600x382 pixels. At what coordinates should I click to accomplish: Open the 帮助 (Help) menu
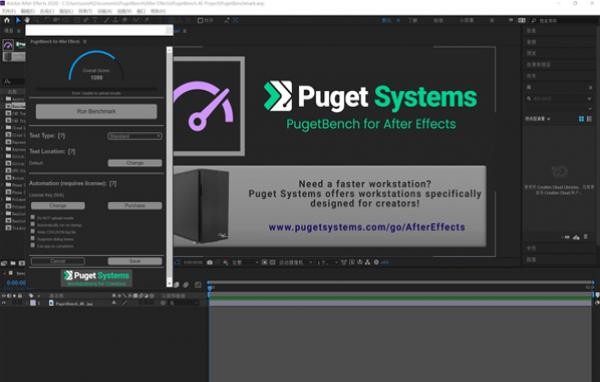[x=158, y=11]
